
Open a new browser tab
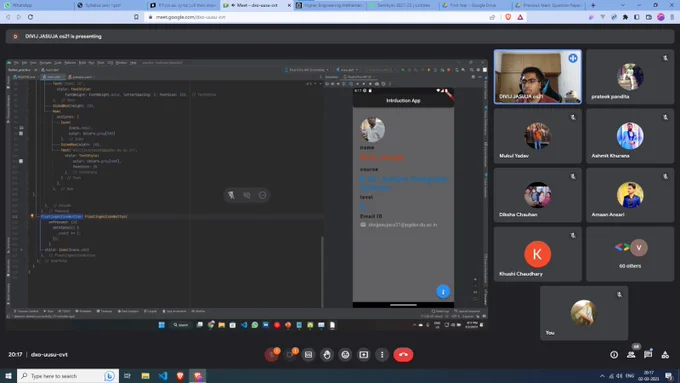593,5
